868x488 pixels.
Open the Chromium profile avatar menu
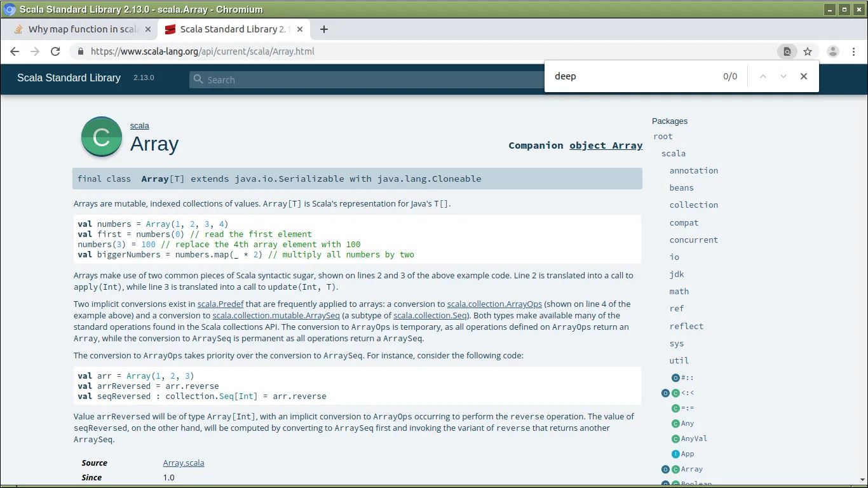click(833, 51)
